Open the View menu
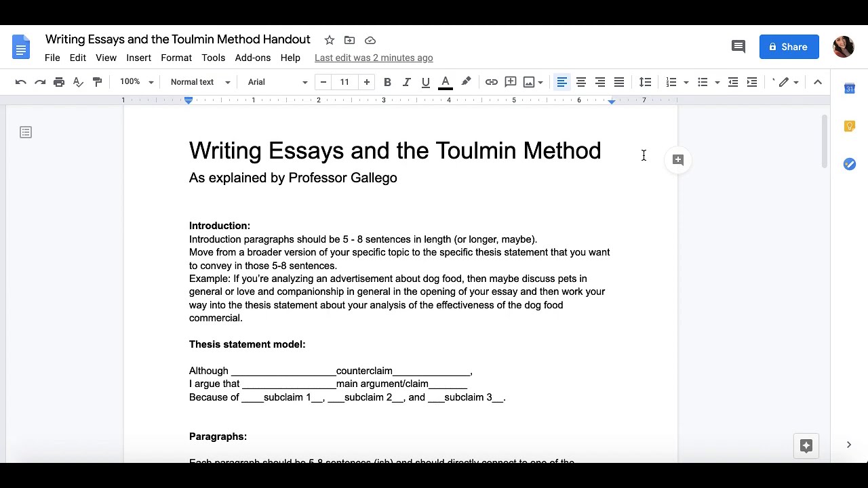This screenshot has width=868, height=488. (106, 58)
